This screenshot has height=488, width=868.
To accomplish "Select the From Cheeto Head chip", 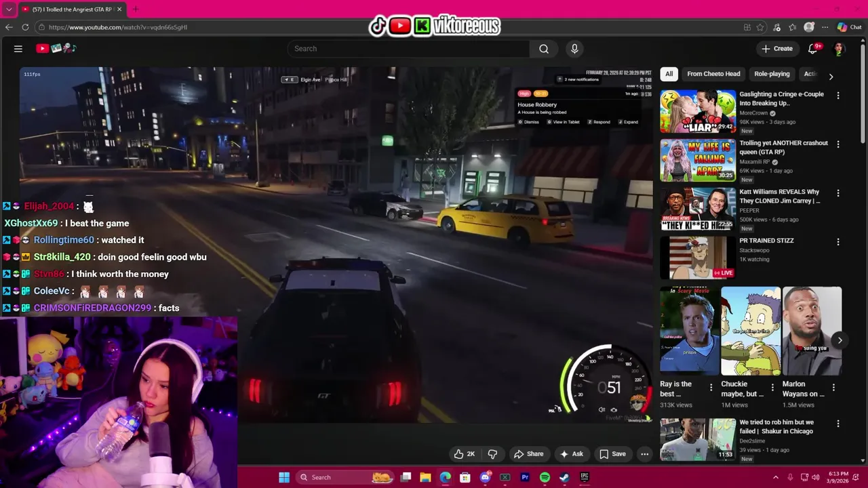I will click(713, 74).
